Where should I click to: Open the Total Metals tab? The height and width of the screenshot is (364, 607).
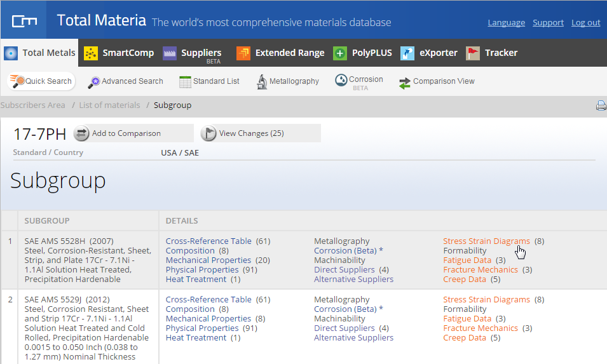click(39, 53)
